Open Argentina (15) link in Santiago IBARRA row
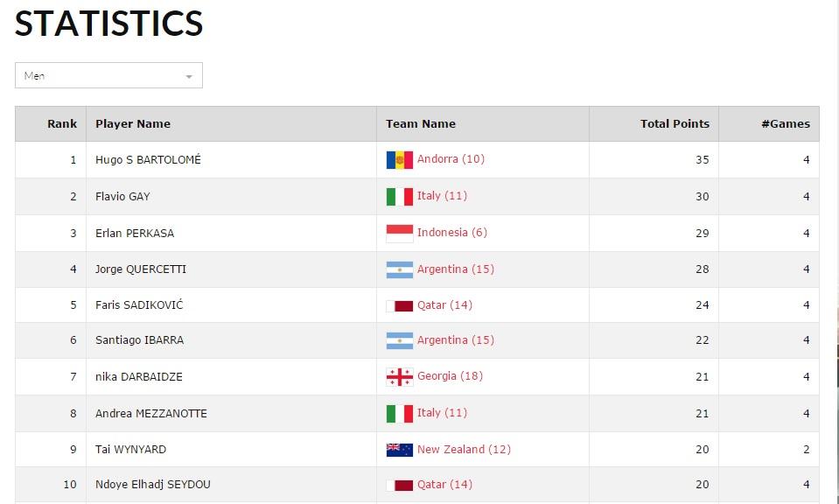 pyautogui.click(x=455, y=339)
